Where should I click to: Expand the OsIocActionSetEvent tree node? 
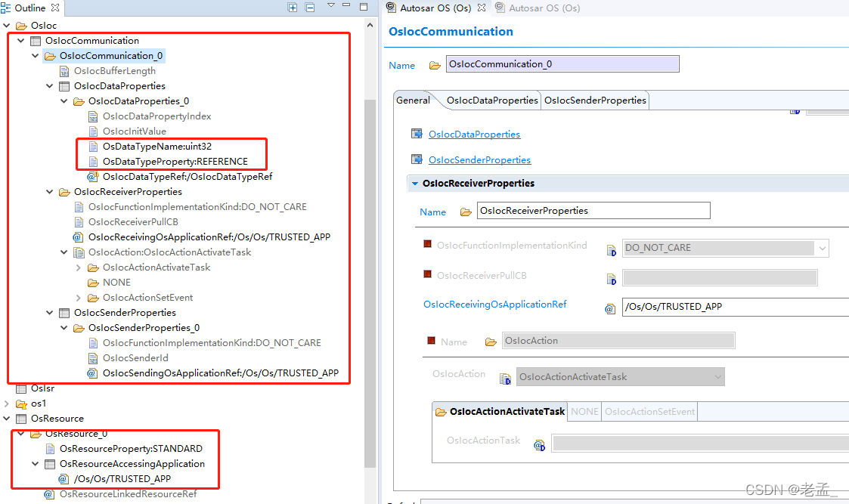pyautogui.click(x=79, y=298)
